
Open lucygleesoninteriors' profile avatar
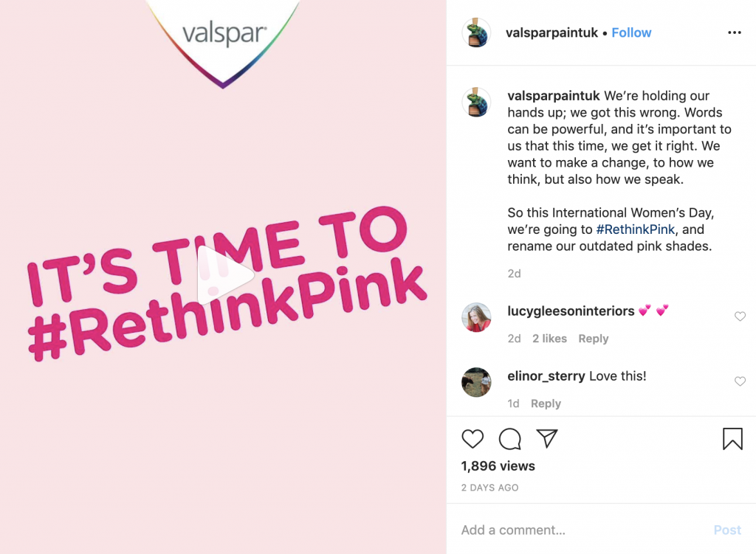coord(476,317)
